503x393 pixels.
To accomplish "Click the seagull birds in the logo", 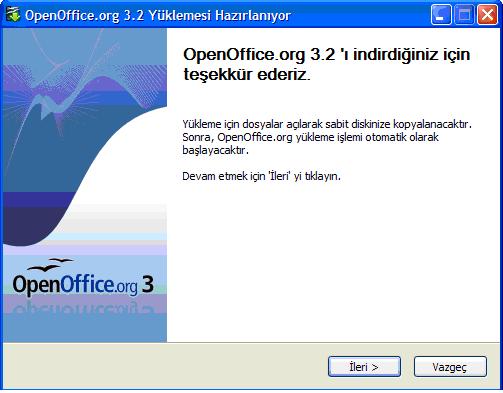I will point(49,265).
